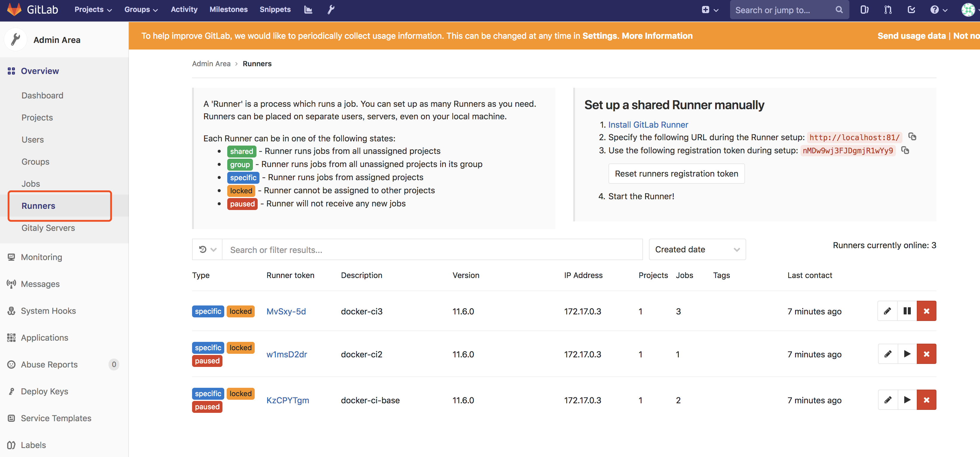Click Admin Area header in sidebar

pos(57,40)
